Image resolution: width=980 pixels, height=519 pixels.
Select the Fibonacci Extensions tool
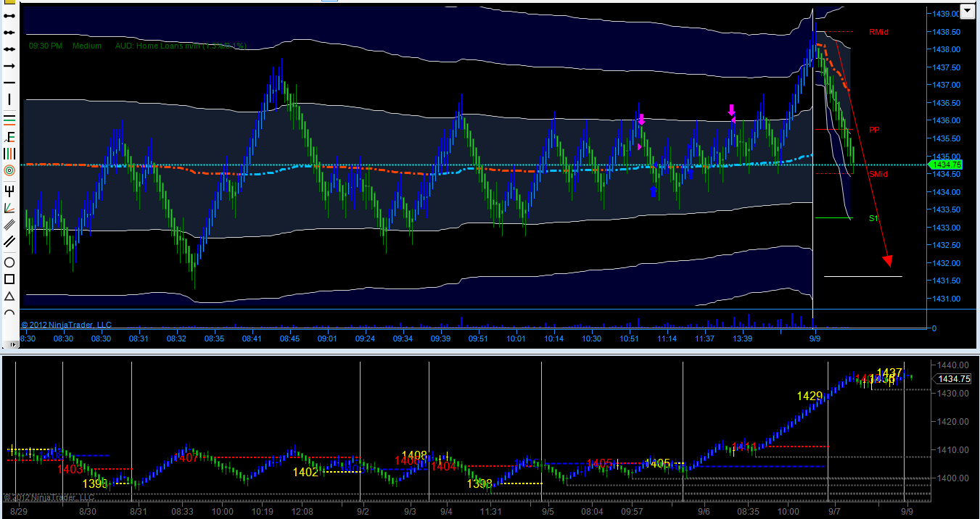pyautogui.click(x=9, y=136)
